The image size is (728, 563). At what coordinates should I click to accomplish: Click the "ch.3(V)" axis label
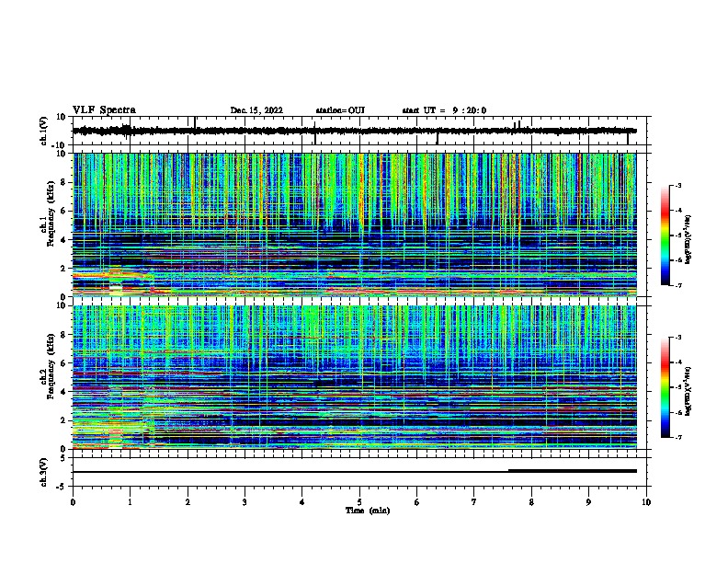click(x=44, y=472)
